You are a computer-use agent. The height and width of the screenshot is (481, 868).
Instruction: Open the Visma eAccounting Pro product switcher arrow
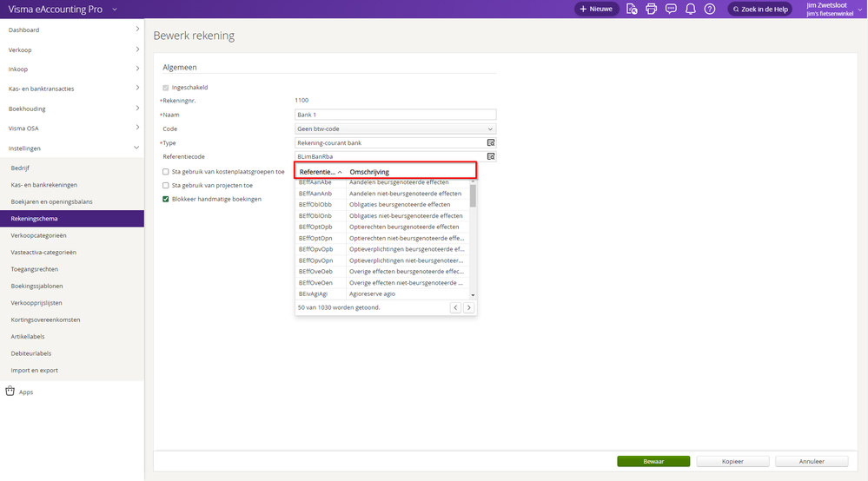pos(115,10)
